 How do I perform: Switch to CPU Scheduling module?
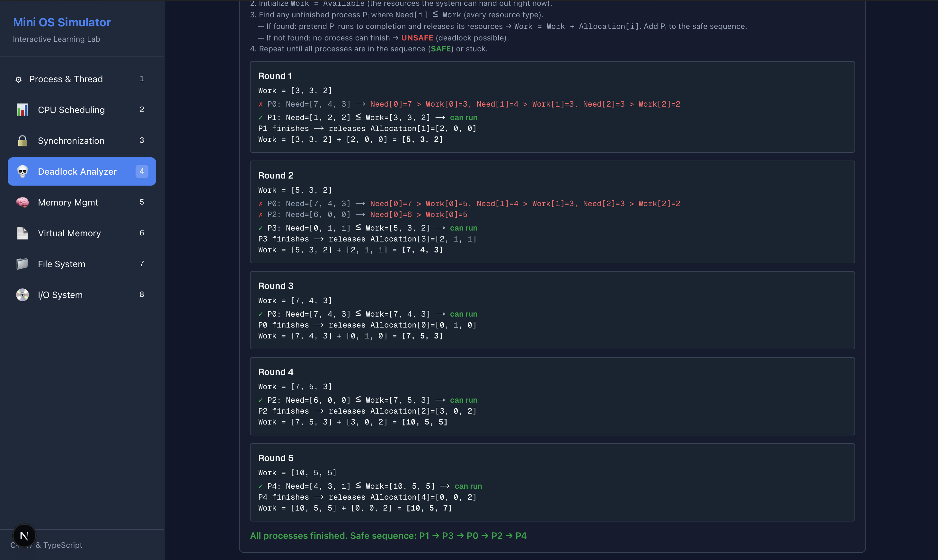pyautogui.click(x=71, y=110)
